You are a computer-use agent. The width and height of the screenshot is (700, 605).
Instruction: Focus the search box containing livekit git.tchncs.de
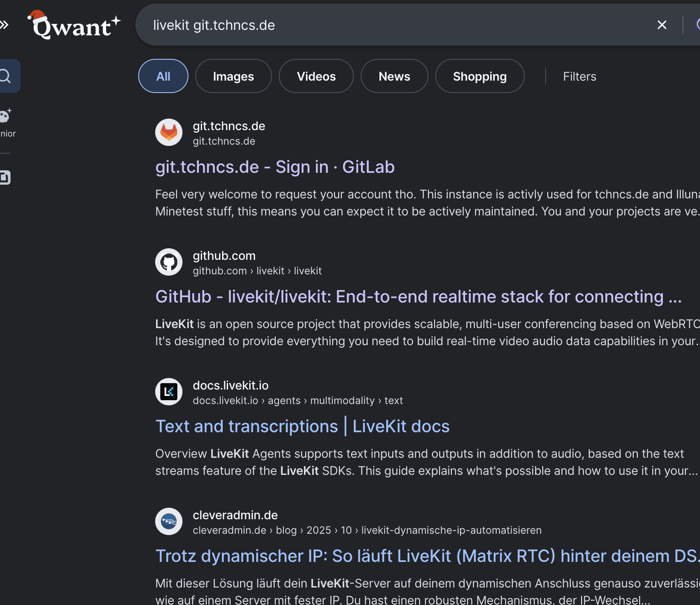tap(384, 25)
